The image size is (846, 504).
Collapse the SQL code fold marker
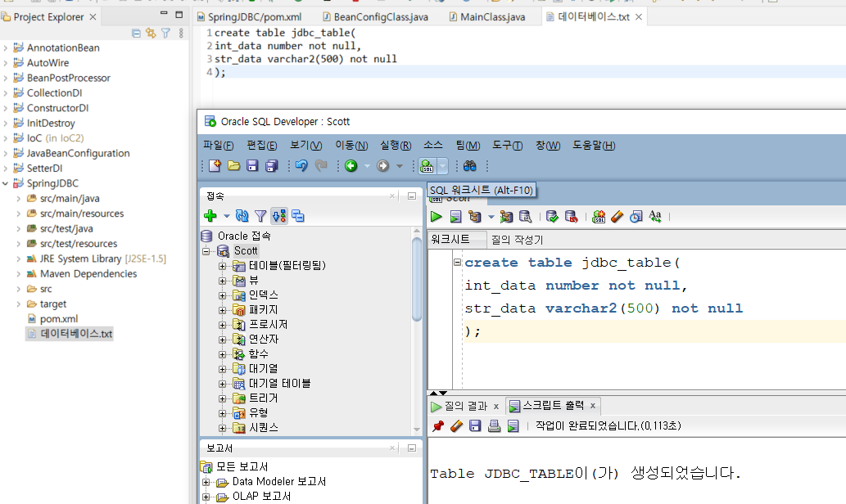(457, 263)
